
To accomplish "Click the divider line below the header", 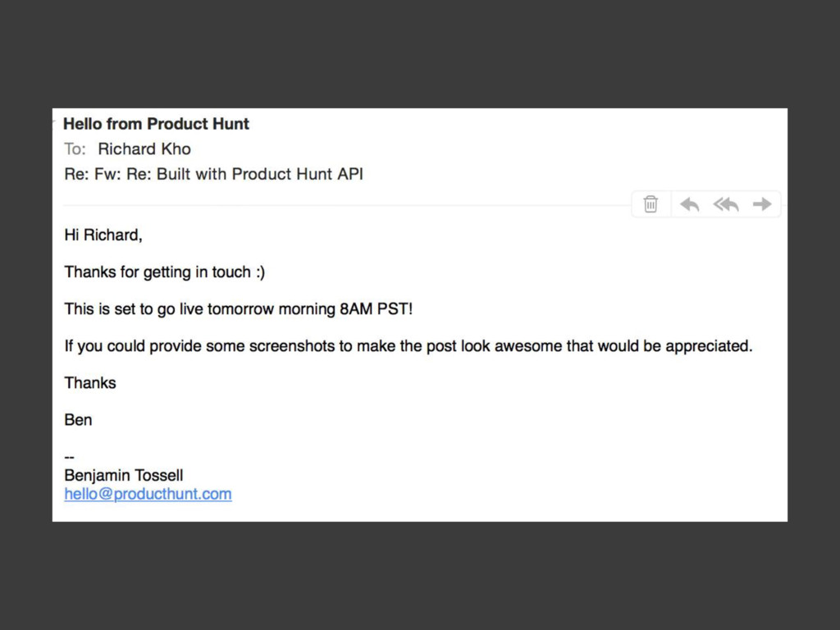I will 347,205.
